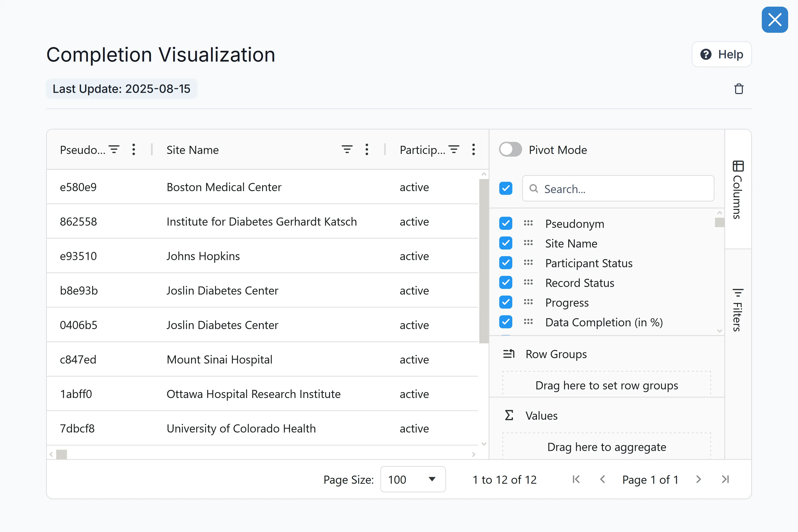This screenshot has height=532, width=798.
Task: Click the row groups drop zone
Action: click(607, 384)
